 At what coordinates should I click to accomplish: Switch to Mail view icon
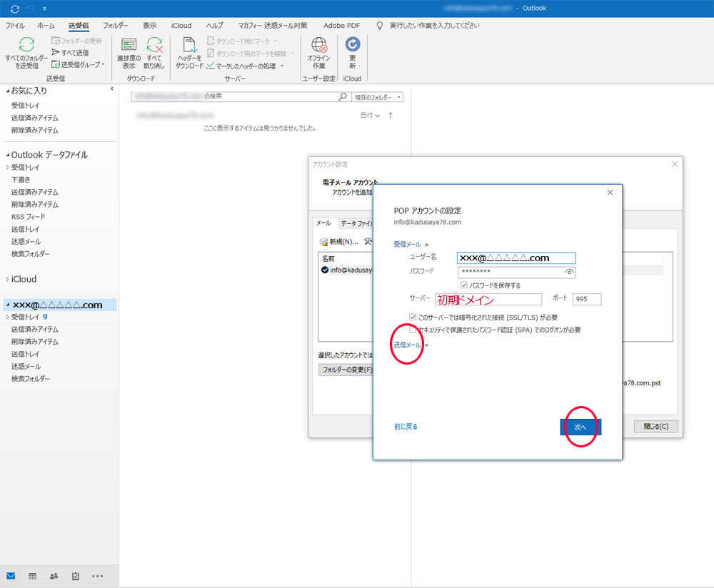(x=11, y=576)
